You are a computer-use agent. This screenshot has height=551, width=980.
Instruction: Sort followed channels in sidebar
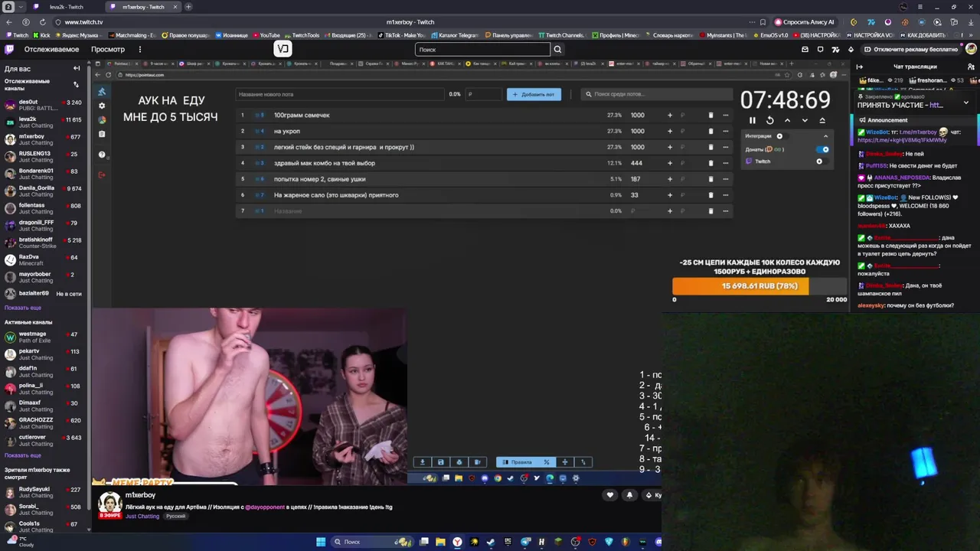(76, 84)
